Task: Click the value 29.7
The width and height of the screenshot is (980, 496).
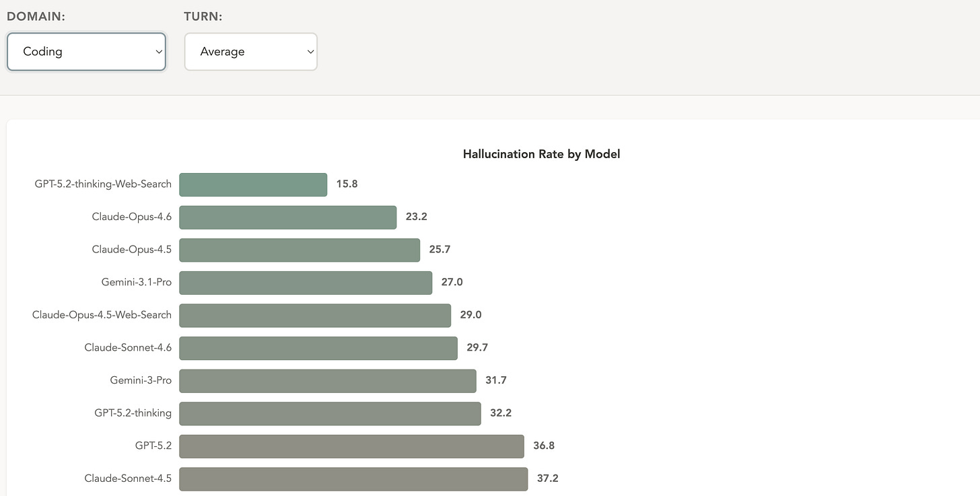Action: point(477,348)
